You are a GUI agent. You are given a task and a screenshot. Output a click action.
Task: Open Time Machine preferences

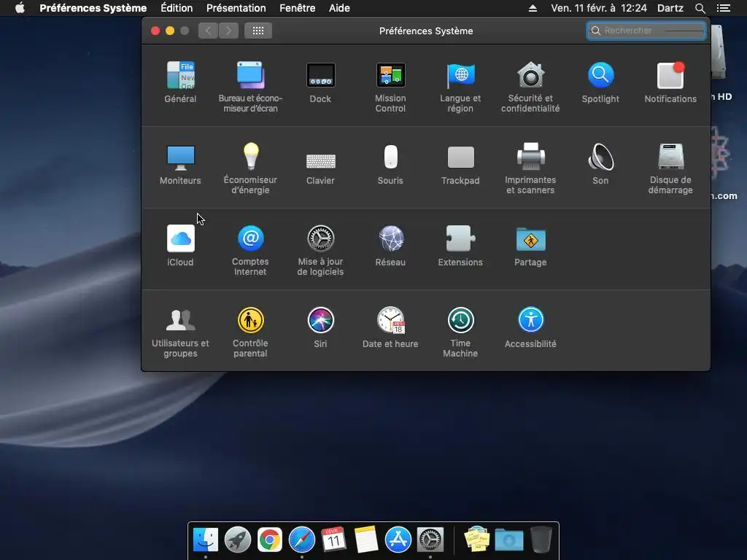461,332
